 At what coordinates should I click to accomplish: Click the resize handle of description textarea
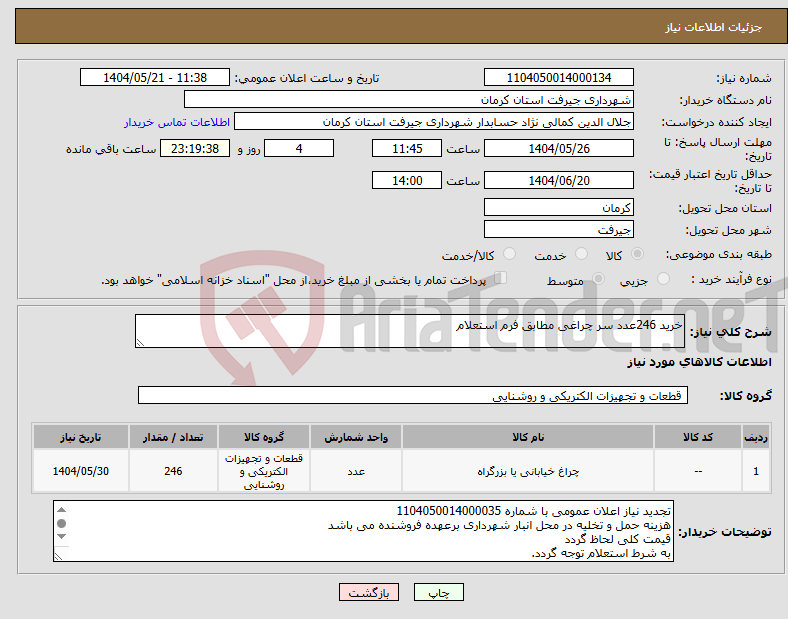coord(140,343)
